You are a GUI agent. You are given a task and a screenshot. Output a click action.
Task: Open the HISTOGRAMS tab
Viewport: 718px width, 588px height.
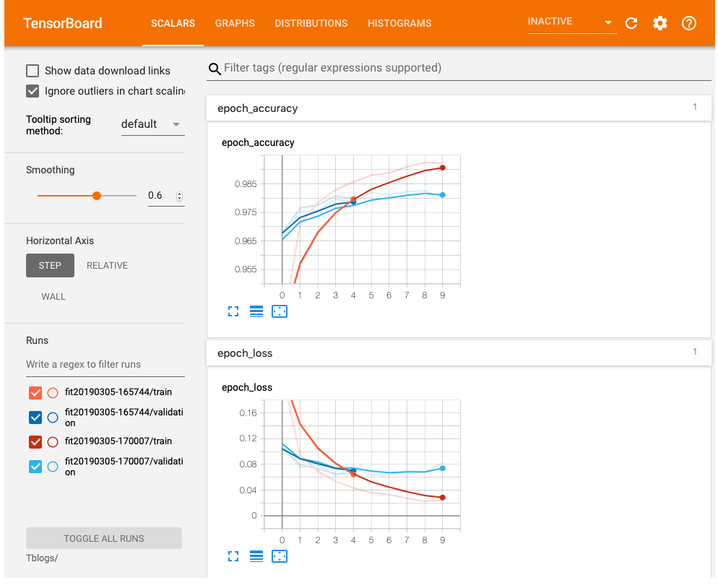[x=399, y=23]
